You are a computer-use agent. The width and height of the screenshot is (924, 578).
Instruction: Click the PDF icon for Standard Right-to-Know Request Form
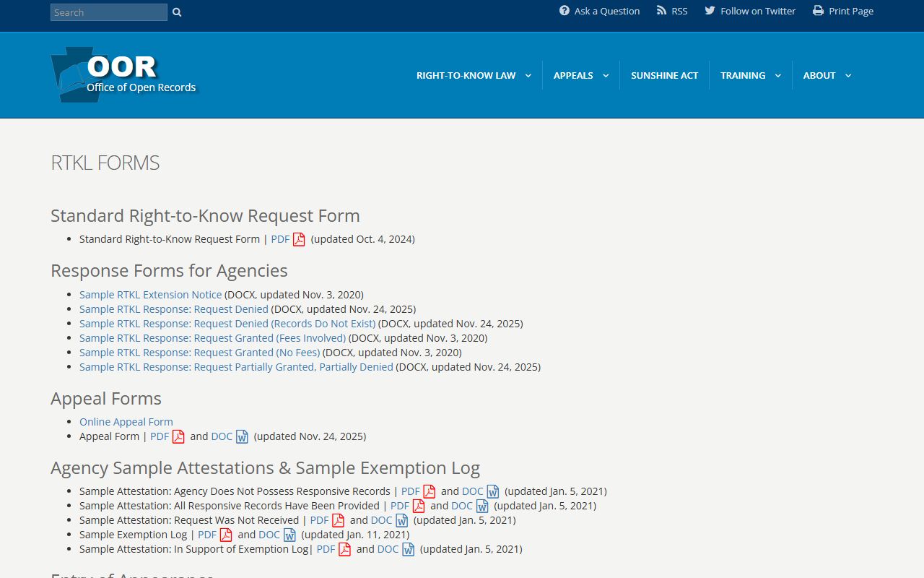tap(299, 239)
